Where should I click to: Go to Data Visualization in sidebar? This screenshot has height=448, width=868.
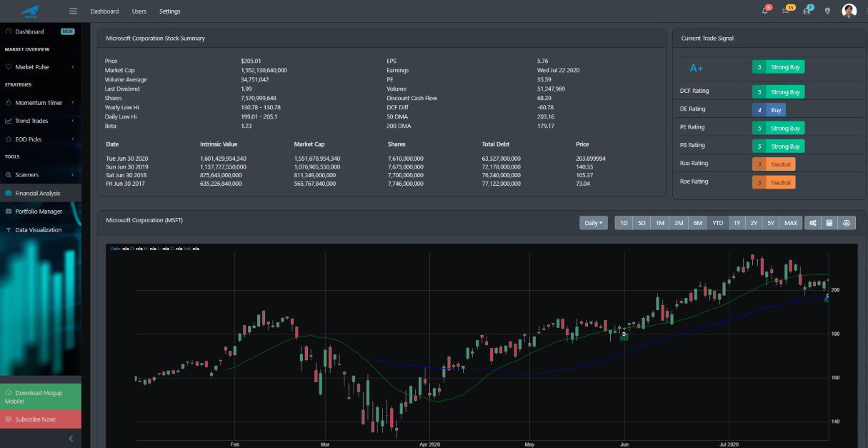41,230
